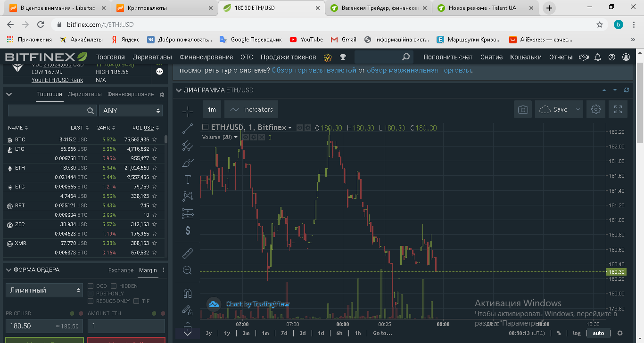
Task: Select the trend line drawing tool
Action: click(x=188, y=129)
